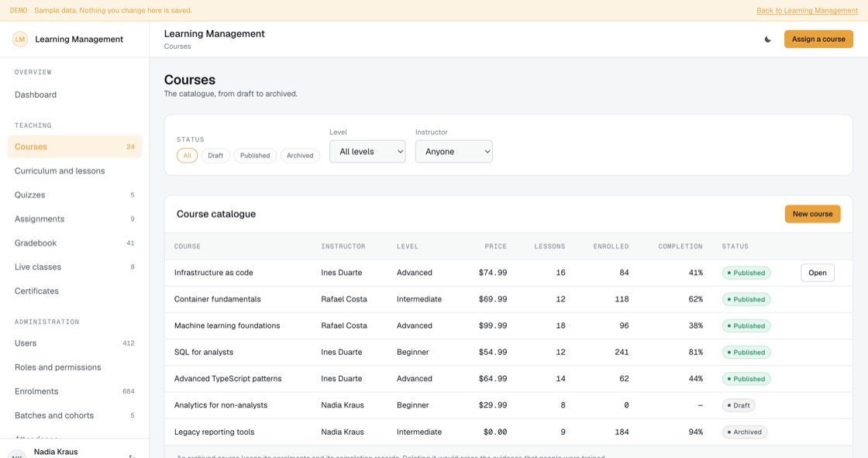Click the Draft status badge

click(x=739, y=405)
